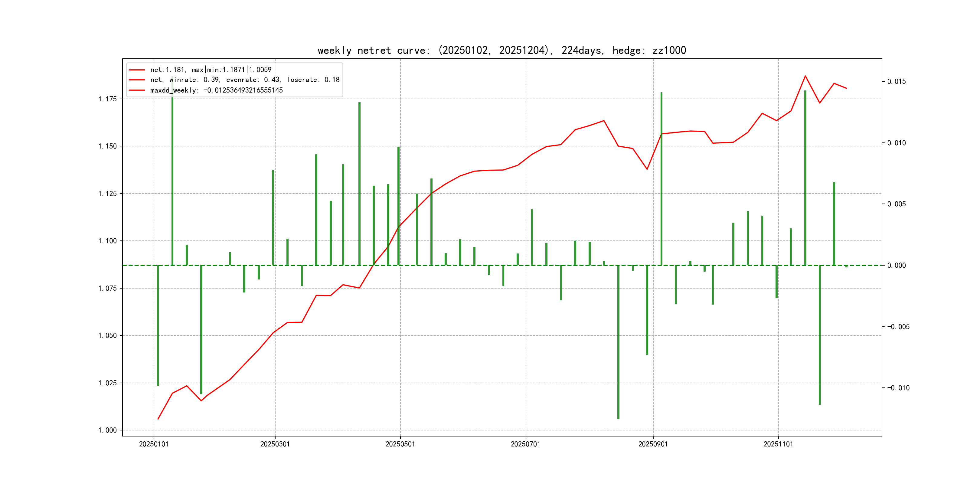Click the maxdd_weekly legend entry text
The image size is (980, 490).
(217, 90)
